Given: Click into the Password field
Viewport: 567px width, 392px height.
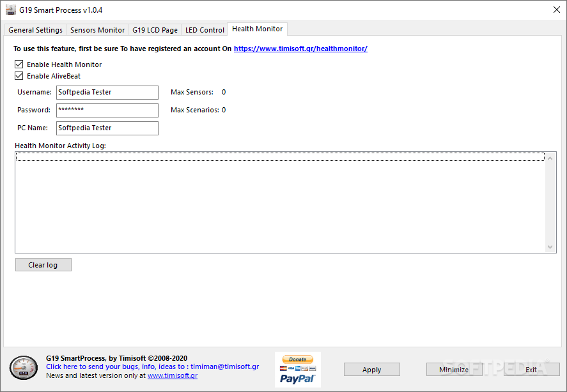Looking at the screenshot, I should [x=107, y=110].
